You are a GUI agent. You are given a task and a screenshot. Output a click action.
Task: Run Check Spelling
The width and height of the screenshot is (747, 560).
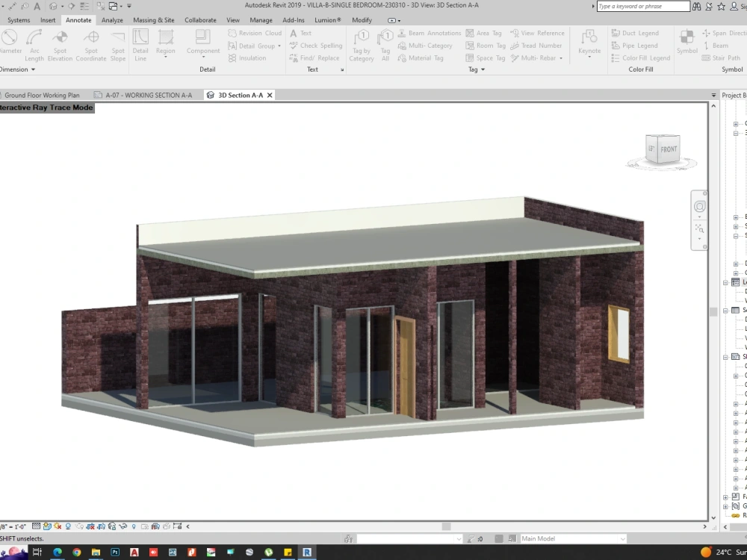pyautogui.click(x=316, y=46)
